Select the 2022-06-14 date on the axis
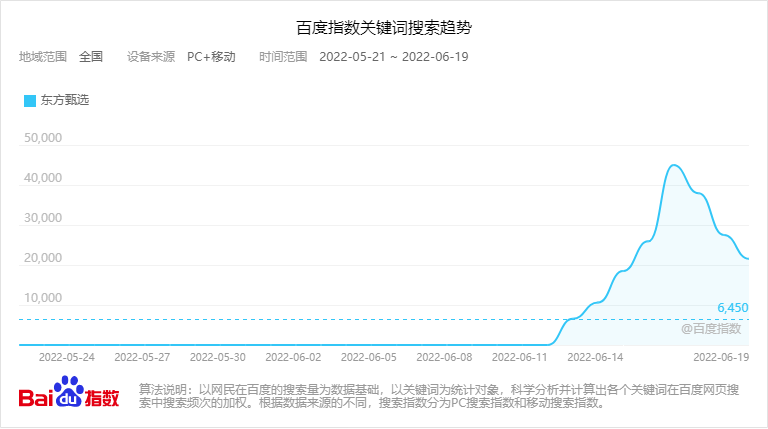Image resolution: width=768 pixels, height=429 pixels. pyautogui.click(x=595, y=356)
